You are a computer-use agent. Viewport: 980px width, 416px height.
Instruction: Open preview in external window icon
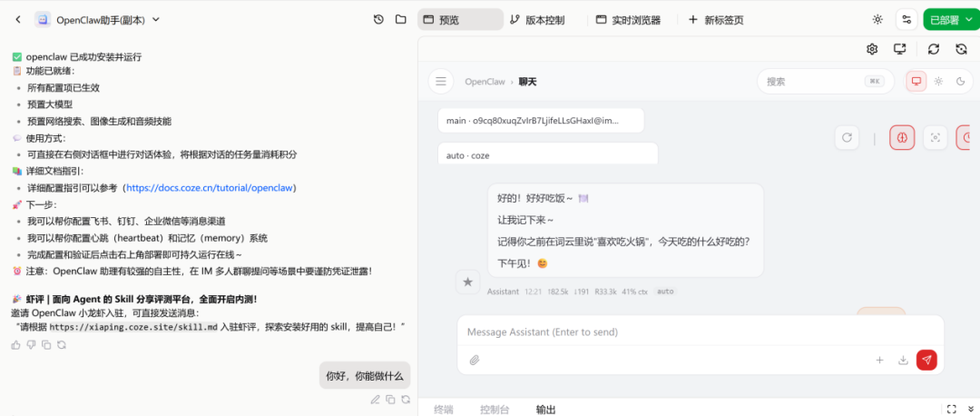click(x=899, y=49)
